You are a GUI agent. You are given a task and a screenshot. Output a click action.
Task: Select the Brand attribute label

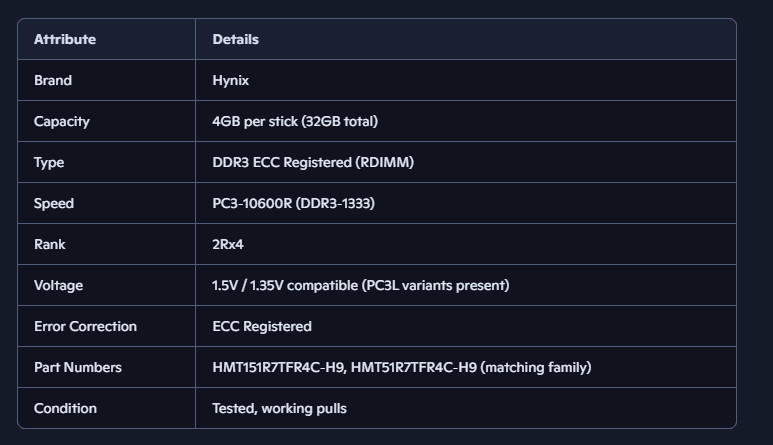pos(53,80)
